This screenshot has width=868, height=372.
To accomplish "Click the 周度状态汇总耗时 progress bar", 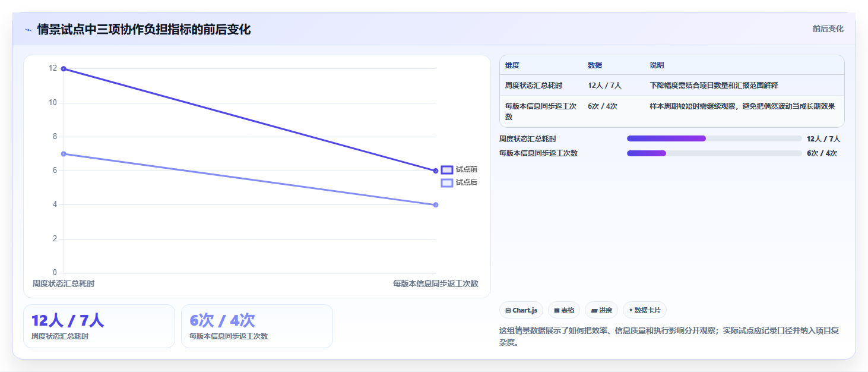I will click(714, 138).
